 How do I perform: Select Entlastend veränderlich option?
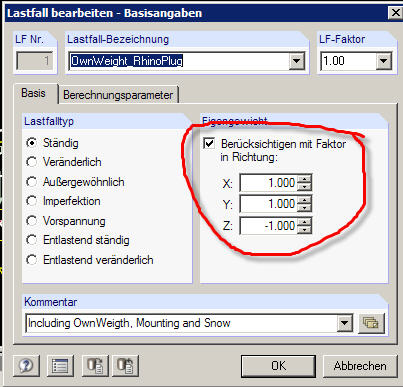(31, 260)
